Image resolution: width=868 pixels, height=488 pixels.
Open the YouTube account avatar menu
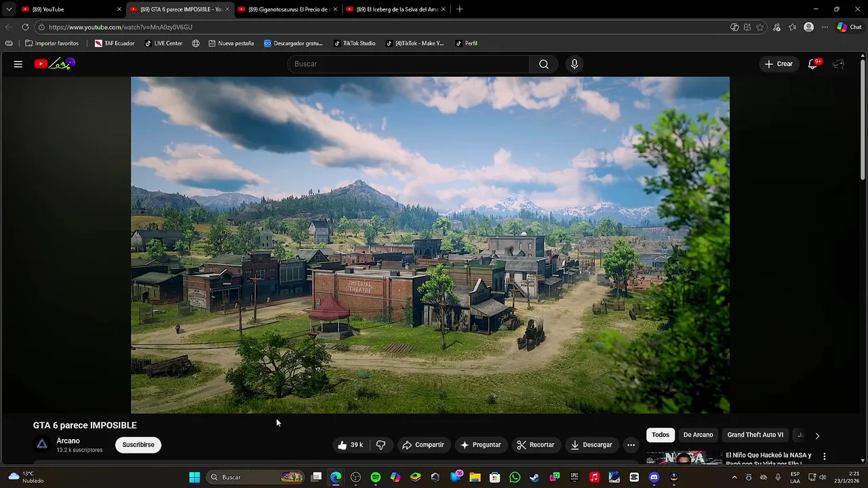coord(839,64)
